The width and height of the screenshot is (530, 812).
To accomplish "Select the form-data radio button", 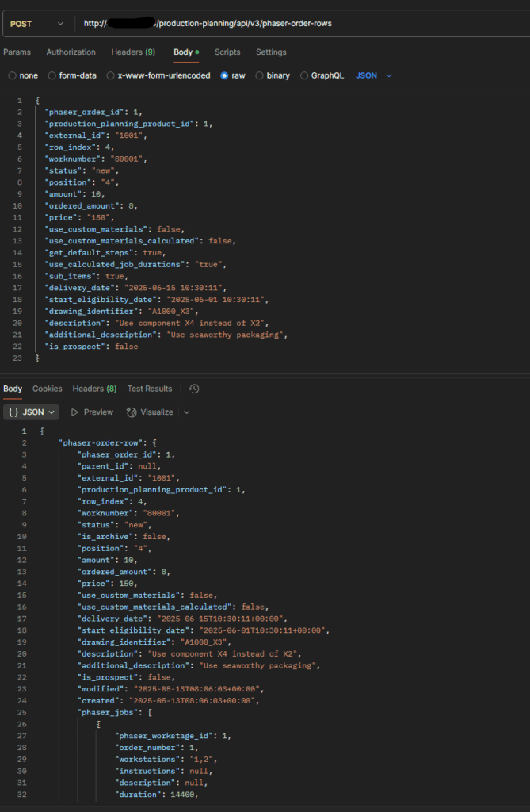I will (x=51, y=75).
